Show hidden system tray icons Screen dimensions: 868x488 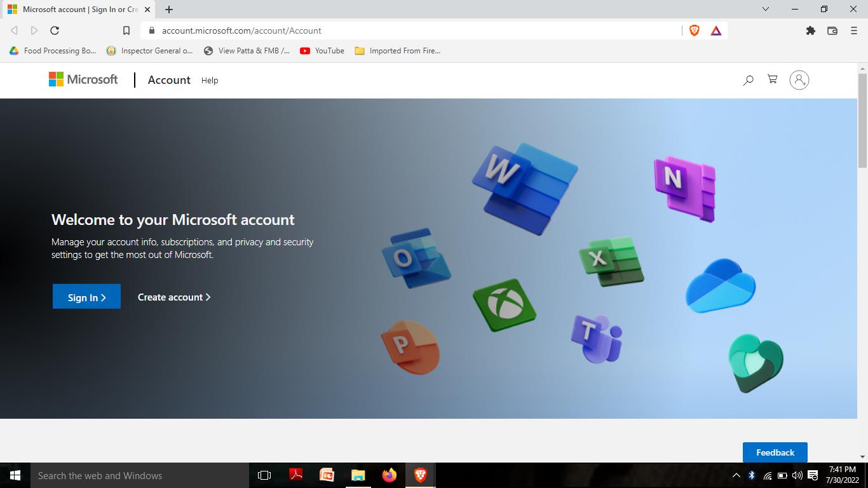click(x=736, y=475)
